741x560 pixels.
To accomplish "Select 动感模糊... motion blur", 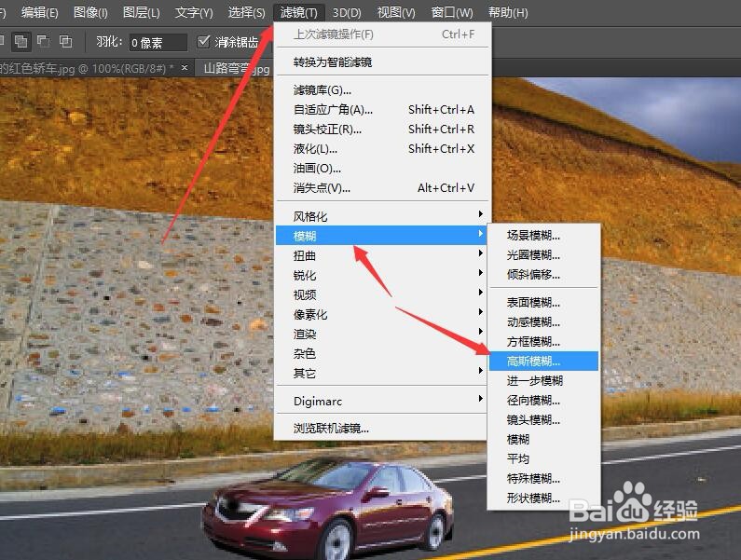I will pos(544,322).
